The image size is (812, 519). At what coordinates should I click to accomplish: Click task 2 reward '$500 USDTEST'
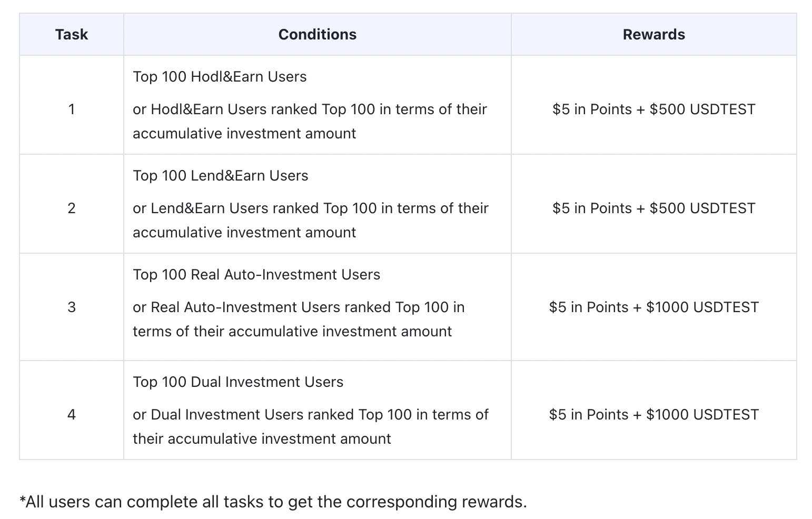702,208
